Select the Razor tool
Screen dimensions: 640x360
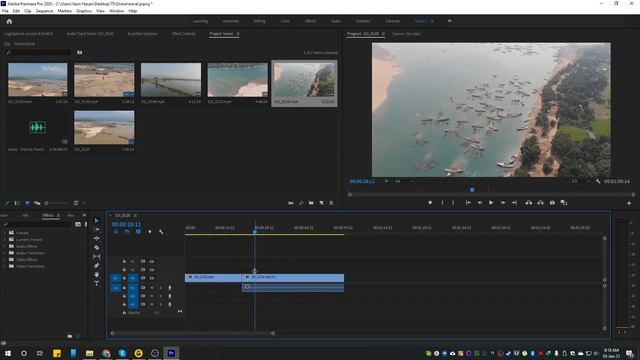[97, 247]
